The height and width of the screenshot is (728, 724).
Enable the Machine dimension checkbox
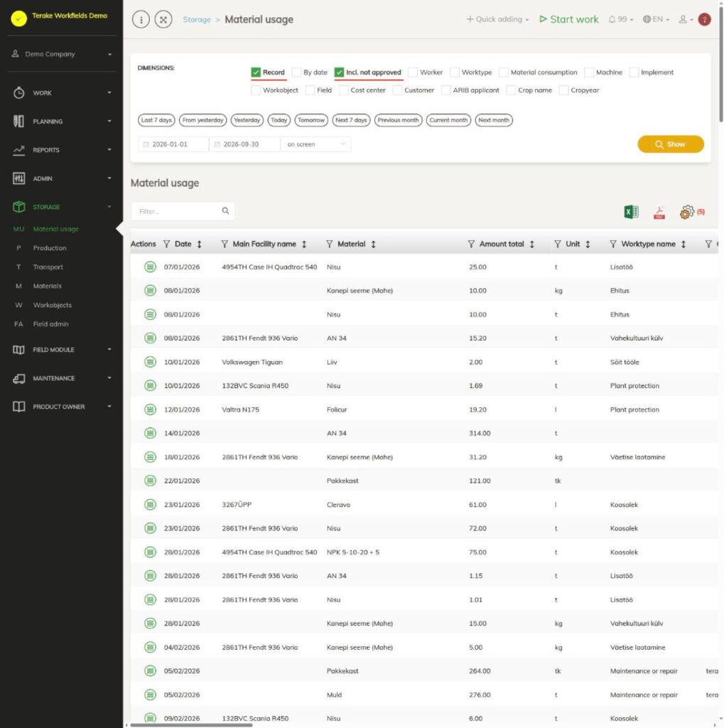589,73
